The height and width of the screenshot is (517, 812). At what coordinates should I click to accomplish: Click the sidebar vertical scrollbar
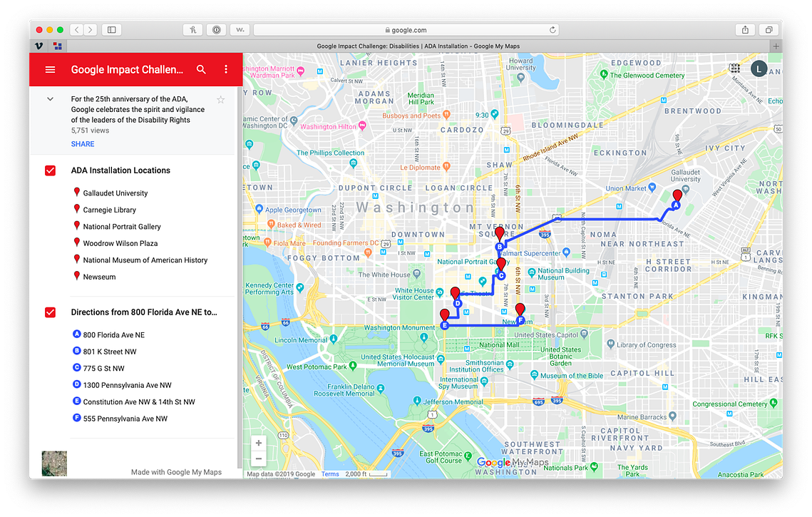[x=240, y=277]
